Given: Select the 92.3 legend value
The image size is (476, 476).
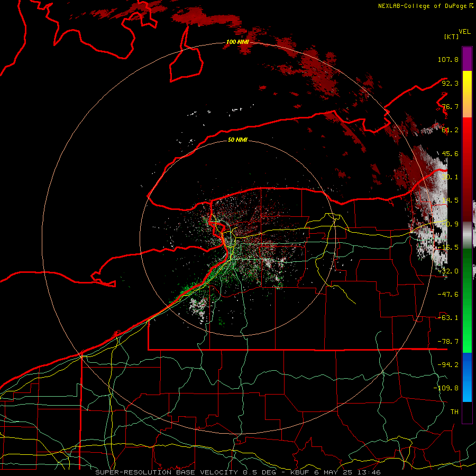Looking at the screenshot, I should click(x=450, y=83).
